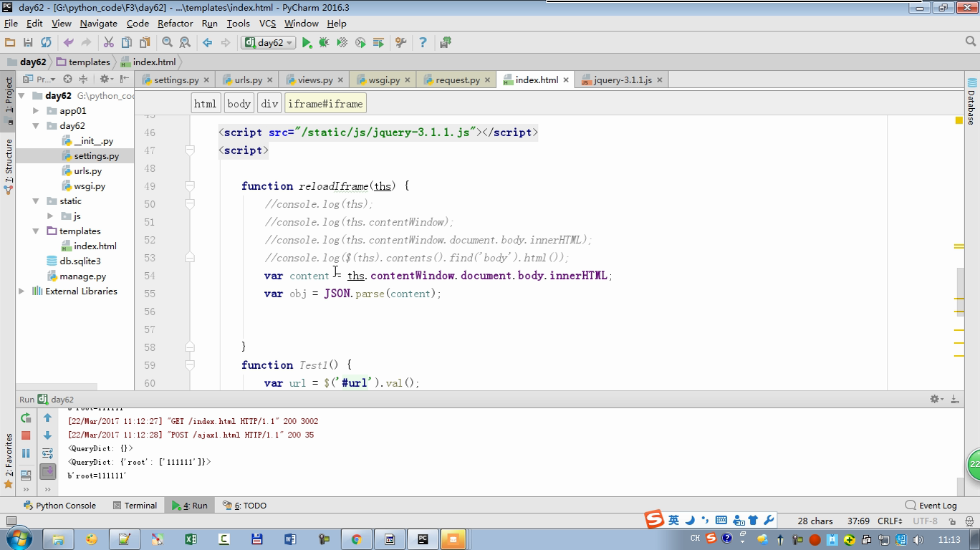The width and height of the screenshot is (980, 550).
Task: Collapse the day62 subfolder in the tree
Action: click(36, 126)
